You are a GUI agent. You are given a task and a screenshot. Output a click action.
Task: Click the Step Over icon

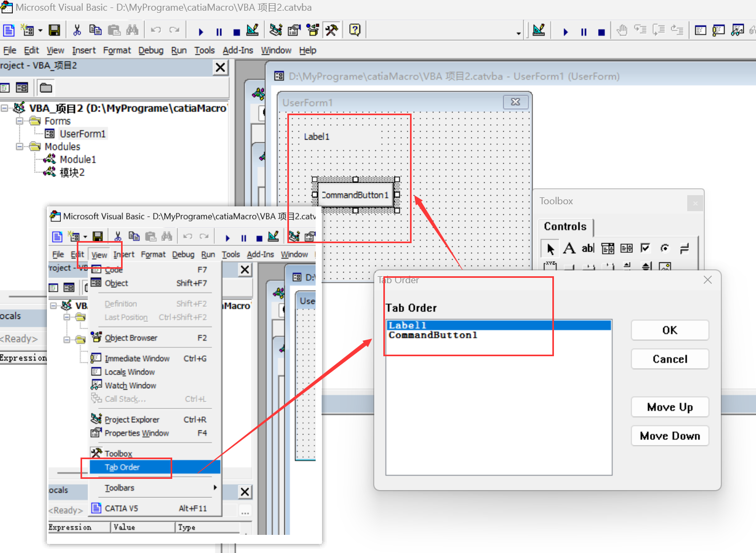coord(659,30)
